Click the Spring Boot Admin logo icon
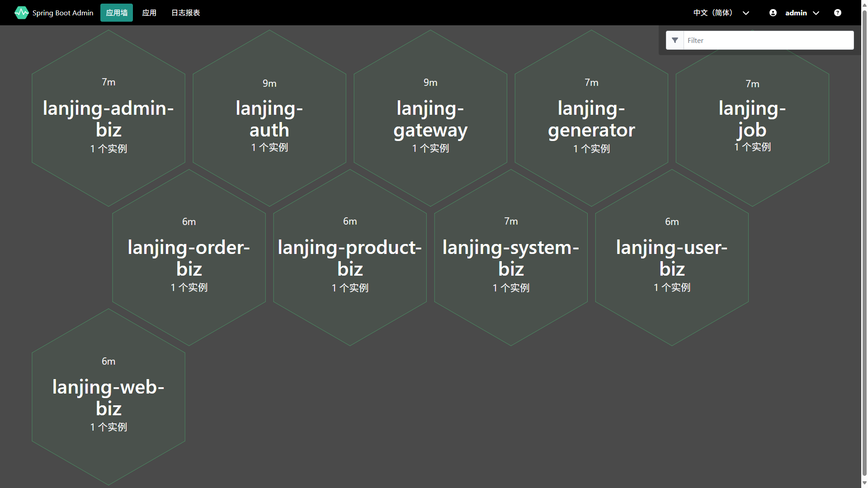The image size is (868, 488). 21,13
